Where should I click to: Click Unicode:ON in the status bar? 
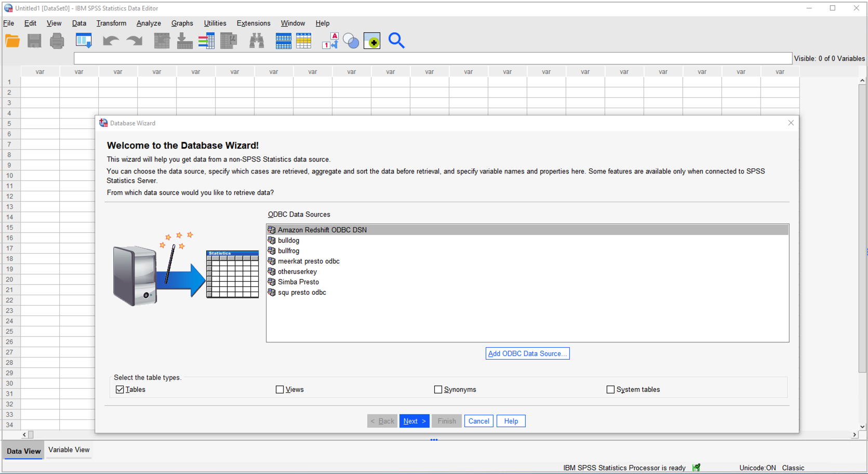pyautogui.click(x=757, y=468)
